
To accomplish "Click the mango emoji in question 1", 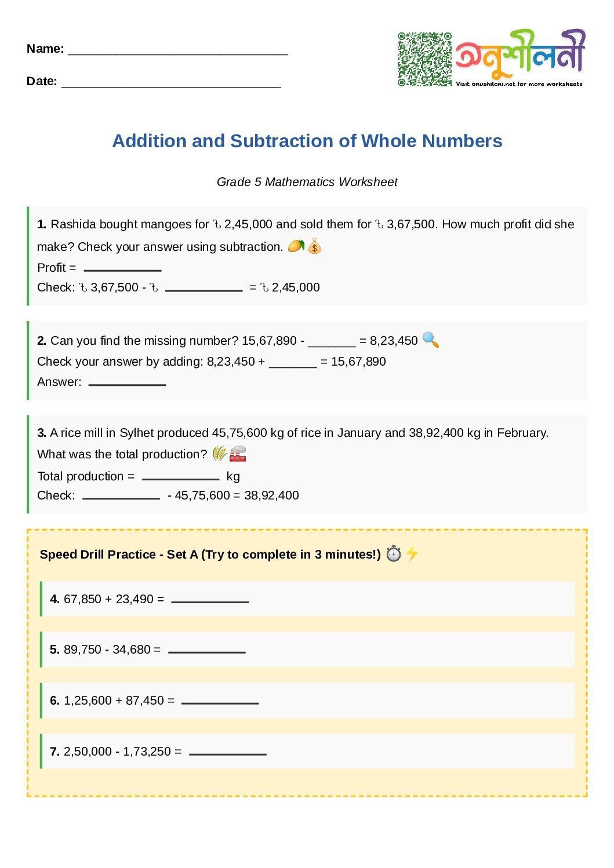I will (x=296, y=246).
